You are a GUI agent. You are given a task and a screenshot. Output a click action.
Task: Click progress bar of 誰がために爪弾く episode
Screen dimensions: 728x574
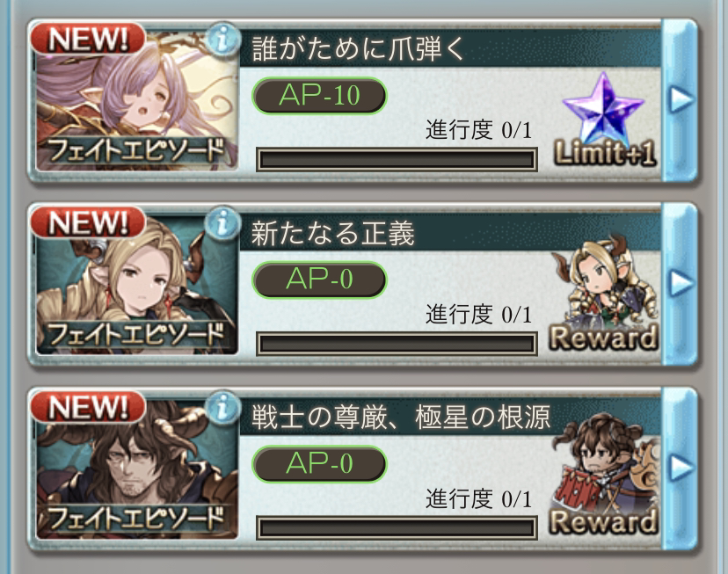tap(397, 160)
